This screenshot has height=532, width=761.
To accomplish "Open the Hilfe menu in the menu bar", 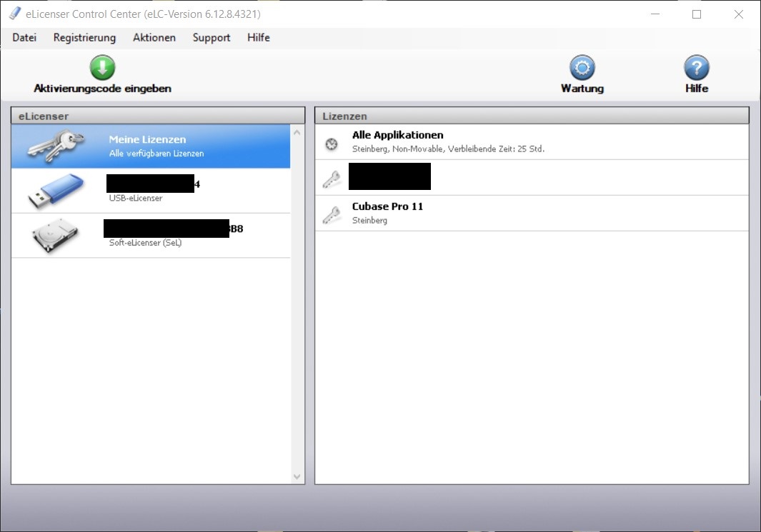I will tap(258, 37).
